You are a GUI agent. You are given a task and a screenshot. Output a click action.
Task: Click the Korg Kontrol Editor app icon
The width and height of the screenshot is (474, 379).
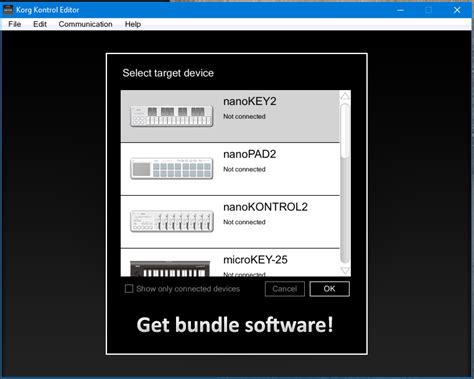point(8,10)
